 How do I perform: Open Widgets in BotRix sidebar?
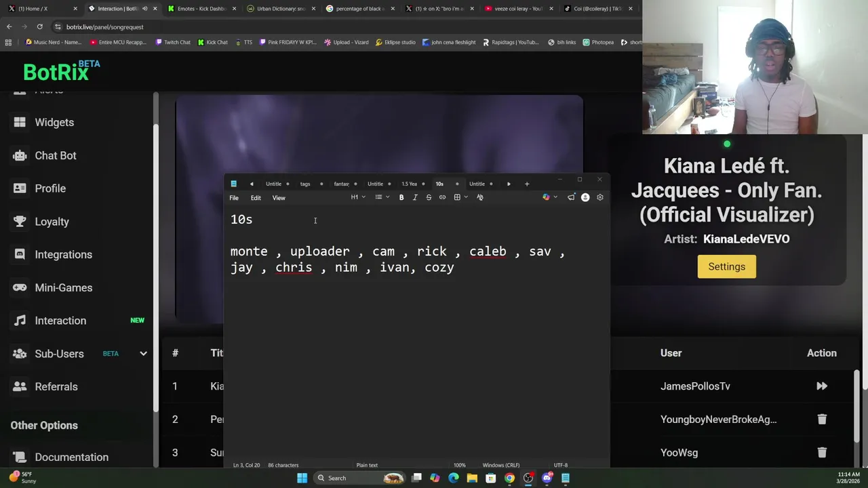(x=54, y=123)
